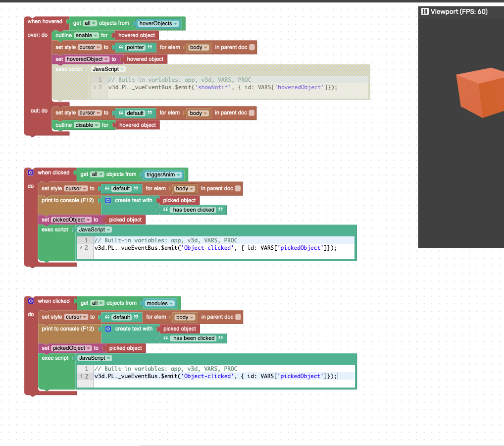
Task: Select picked object after set pickedObject in modules block
Action: pos(126,348)
